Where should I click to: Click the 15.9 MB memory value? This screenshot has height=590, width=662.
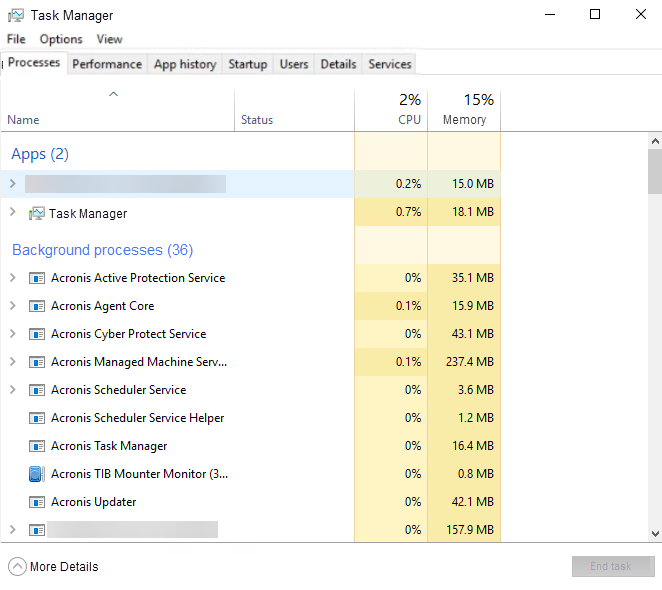473,306
